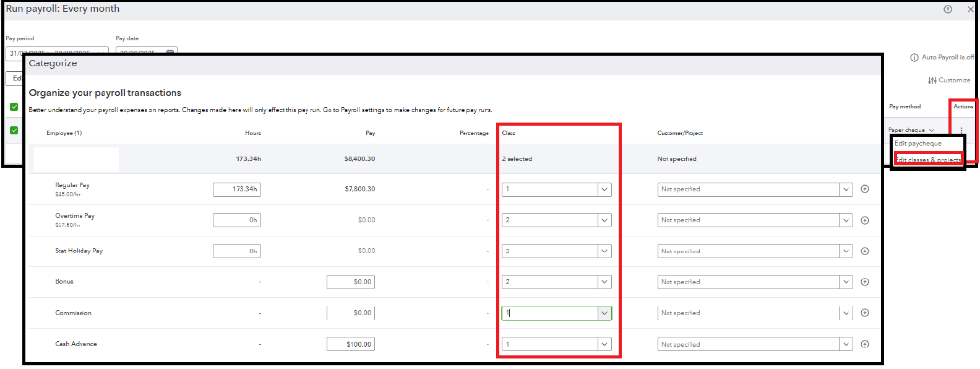Edit the Stat Holiday Pay hours field
The width and height of the screenshot is (980, 369).
pos(237,251)
